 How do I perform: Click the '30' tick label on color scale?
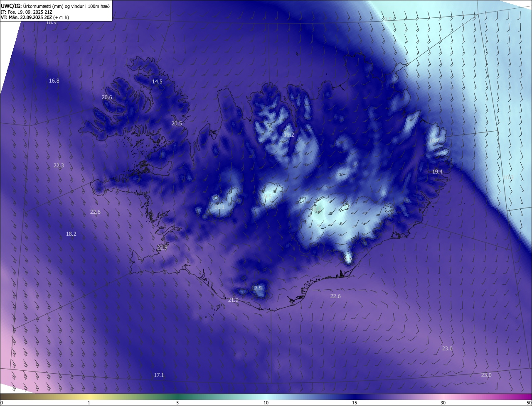[443, 403]
